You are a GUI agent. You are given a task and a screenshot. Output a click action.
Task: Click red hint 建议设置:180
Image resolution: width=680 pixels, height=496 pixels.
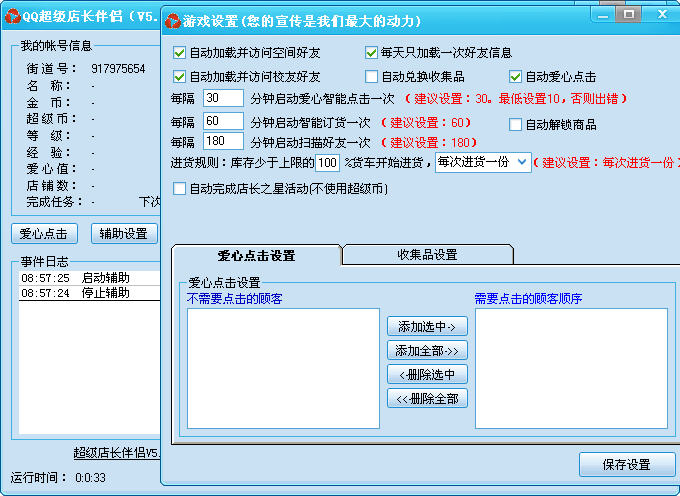click(x=429, y=143)
